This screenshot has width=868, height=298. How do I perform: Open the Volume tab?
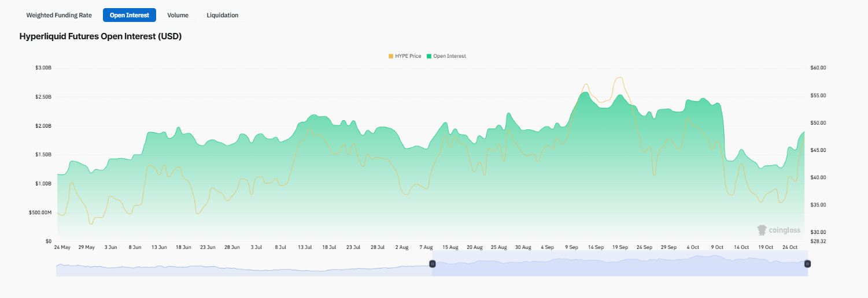coord(178,15)
